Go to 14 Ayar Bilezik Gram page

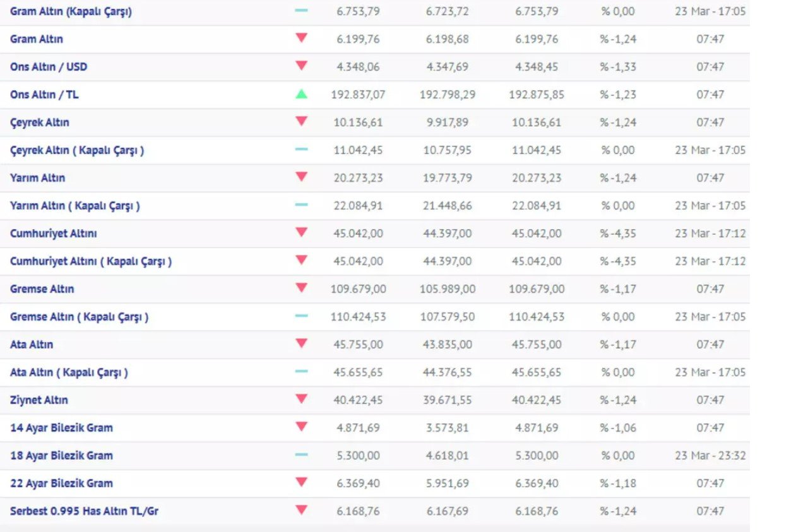61,428
